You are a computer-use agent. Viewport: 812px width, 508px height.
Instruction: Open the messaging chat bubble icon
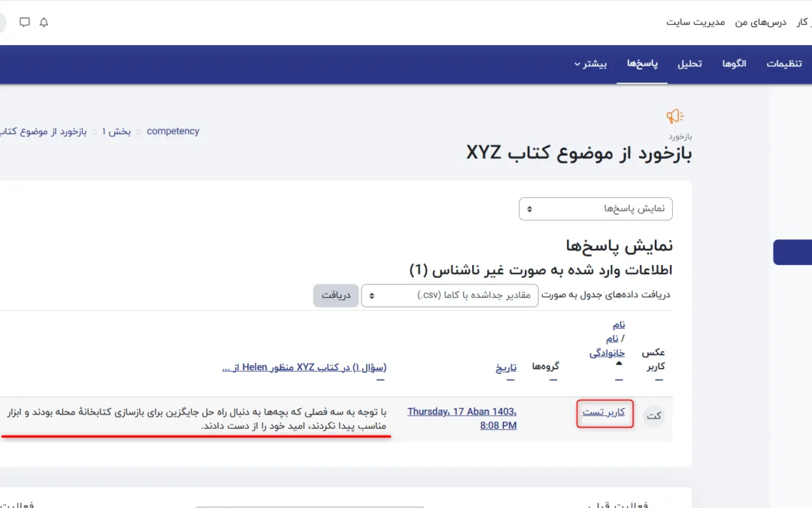[x=25, y=23]
